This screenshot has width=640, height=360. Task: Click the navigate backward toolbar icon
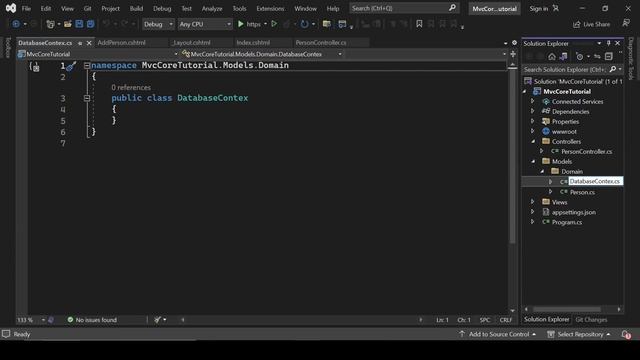point(16,24)
